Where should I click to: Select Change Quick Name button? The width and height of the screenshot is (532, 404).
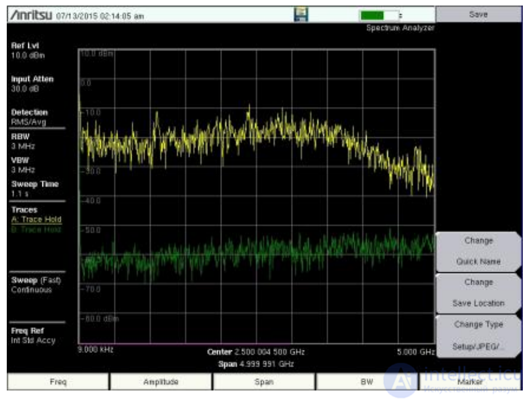click(x=478, y=252)
